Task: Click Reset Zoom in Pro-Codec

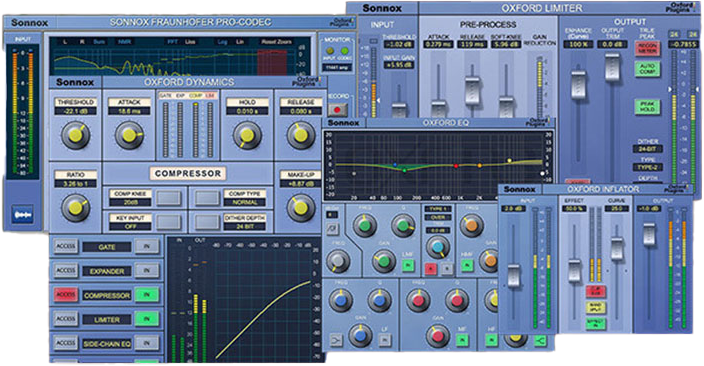Action: coord(276,42)
